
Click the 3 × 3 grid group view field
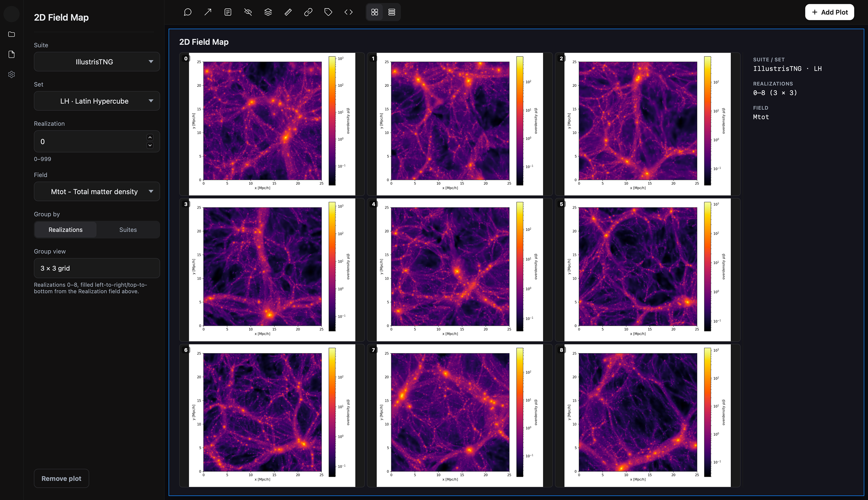click(x=97, y=268)
